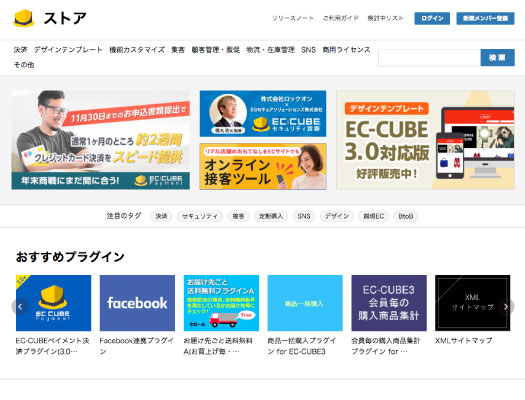This screenshot has width=525, height=400.
Task: Open the ご利用ガイド link
Action: click(341, 18)
